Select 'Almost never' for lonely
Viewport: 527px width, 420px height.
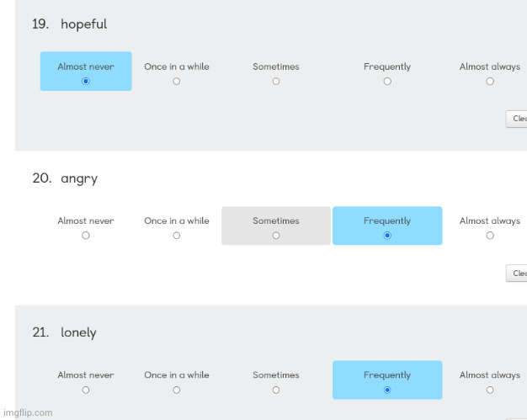tap(86, 390)
